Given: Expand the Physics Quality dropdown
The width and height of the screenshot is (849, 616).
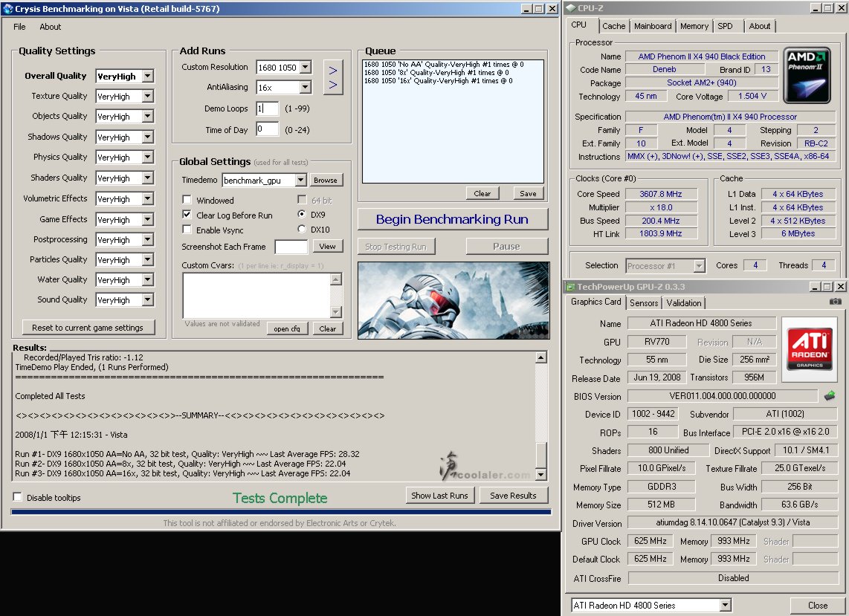Looking at the screenshot, I should pos(148,157).
